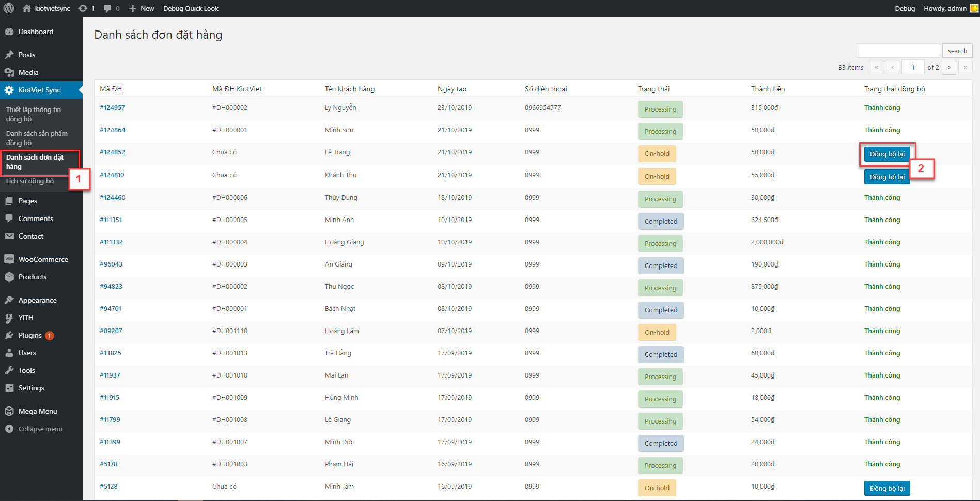Focus the order search text field
The width and height of the screenshot is (980, 501).
click(898, 51)
